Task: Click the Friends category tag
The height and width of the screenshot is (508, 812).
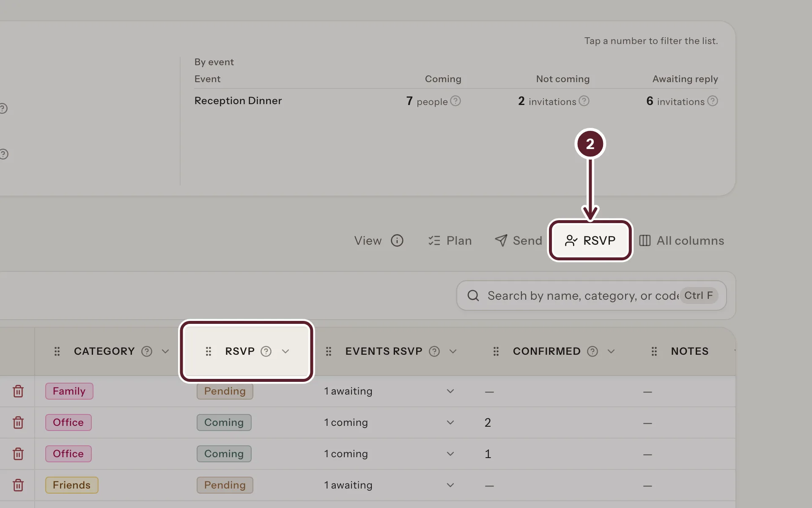Action: pos(72,485)
